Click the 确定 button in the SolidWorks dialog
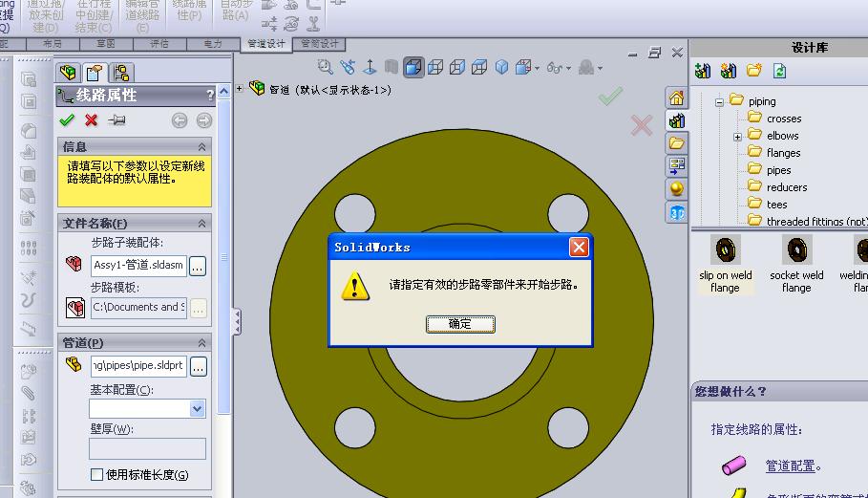 point(460,324)
